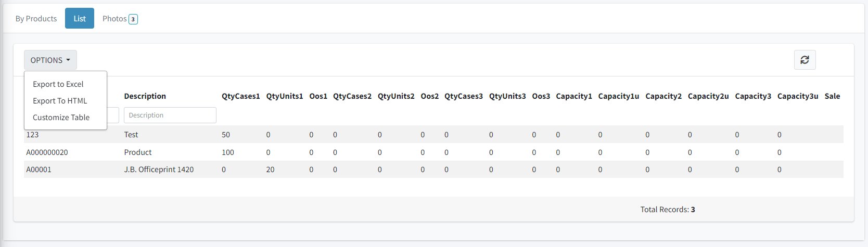Viewport: 868px width, 247px height.
Task: Select the Test product row description
Action: click(131, 135)
